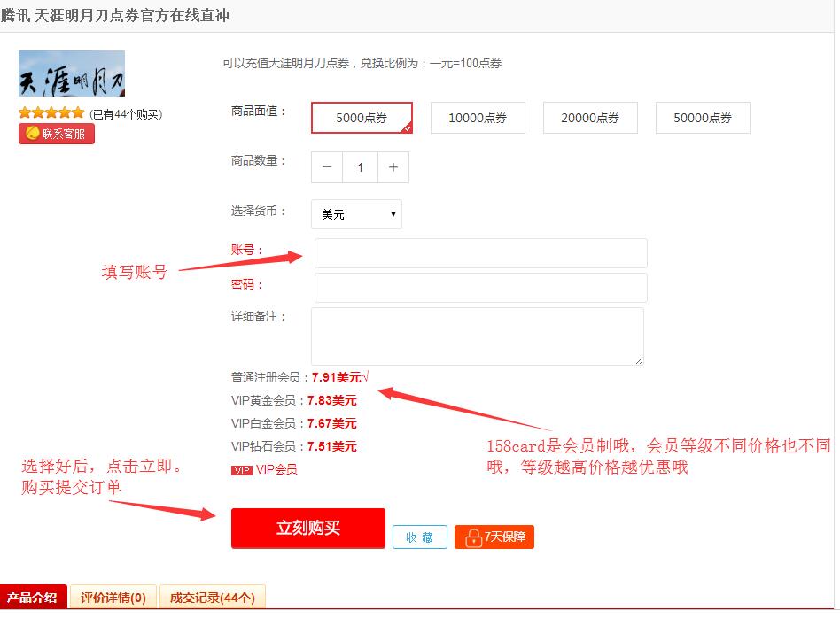Contact support via 联系客服 button
The width and height of the screenshot is (840, 618).
tap(57, 134)
